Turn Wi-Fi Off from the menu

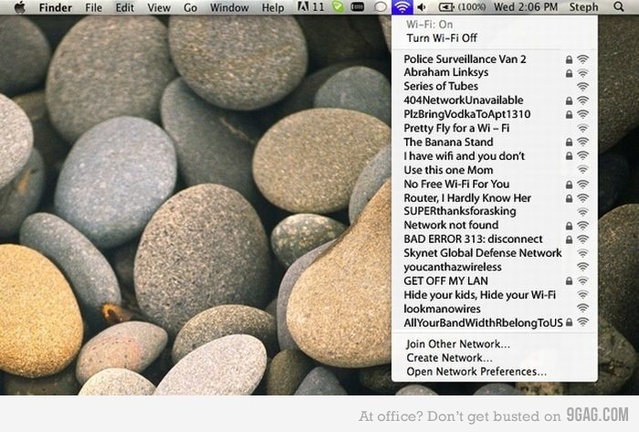click(441, 38)
